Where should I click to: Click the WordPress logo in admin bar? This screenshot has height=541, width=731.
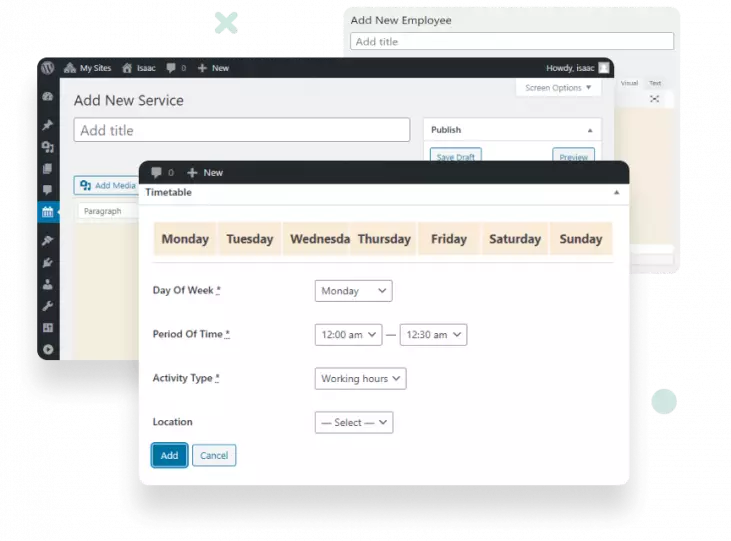point(48,68)
